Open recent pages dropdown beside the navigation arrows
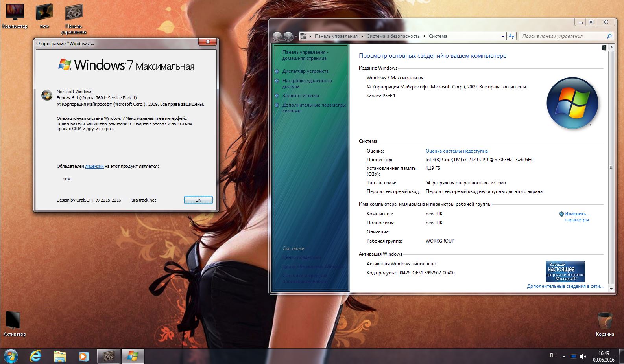624x364 pixels. point(296,37)
